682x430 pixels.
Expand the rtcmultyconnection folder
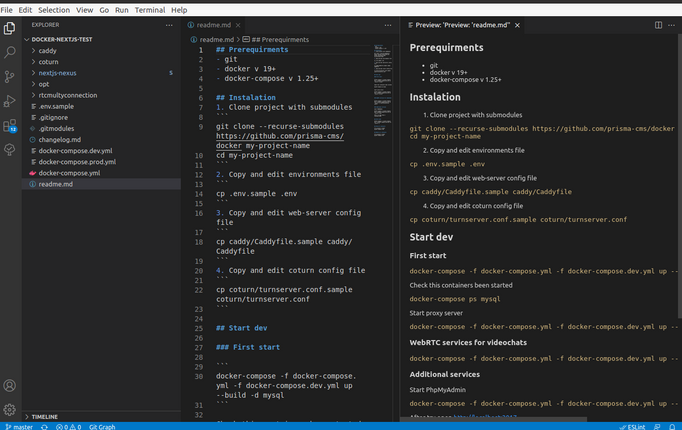click(x=101, y=95)
